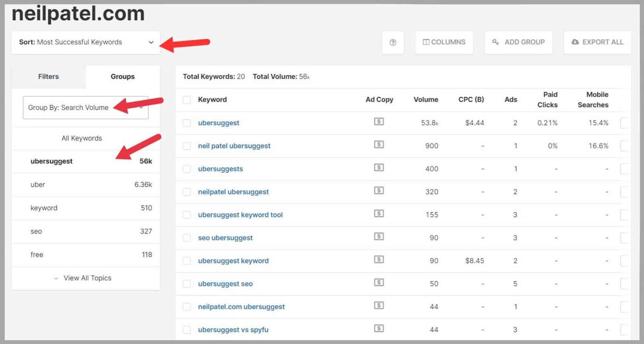Image resolution: width=644 pixels, height=344 pixels.
Task: Click the help question mark icon
Action: click(393, 42)
